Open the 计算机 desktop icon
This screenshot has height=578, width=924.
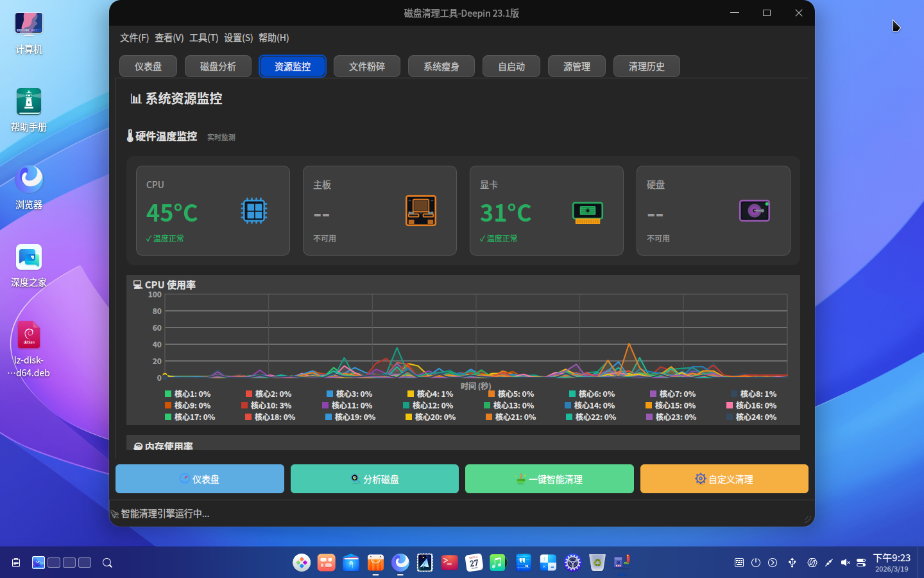tap(29, 33)
